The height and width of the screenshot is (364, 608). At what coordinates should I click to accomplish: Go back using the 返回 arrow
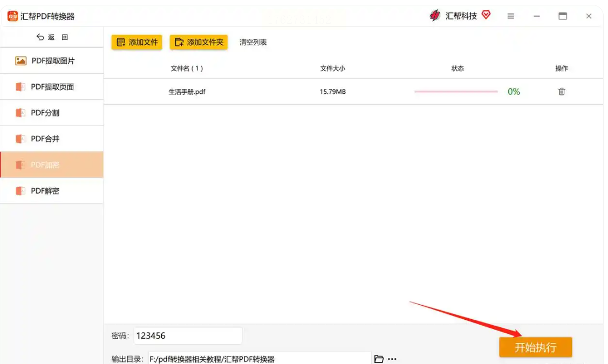[52, 37]
